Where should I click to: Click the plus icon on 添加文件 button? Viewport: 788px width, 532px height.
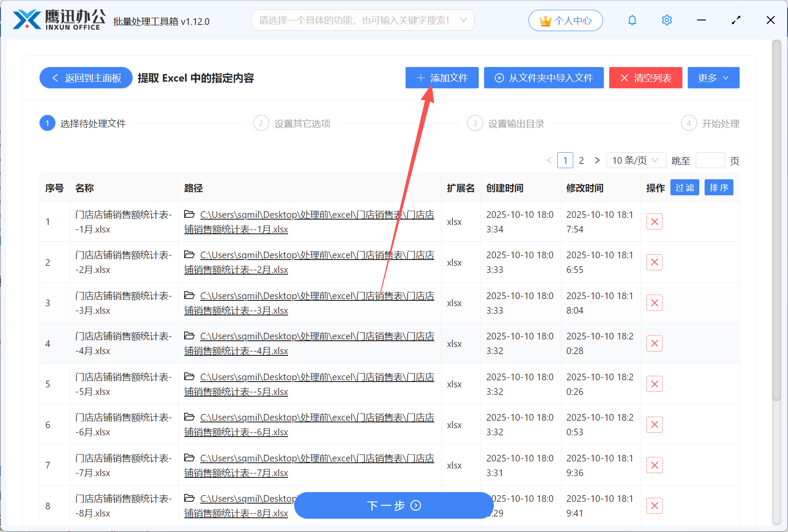[421, 78]
